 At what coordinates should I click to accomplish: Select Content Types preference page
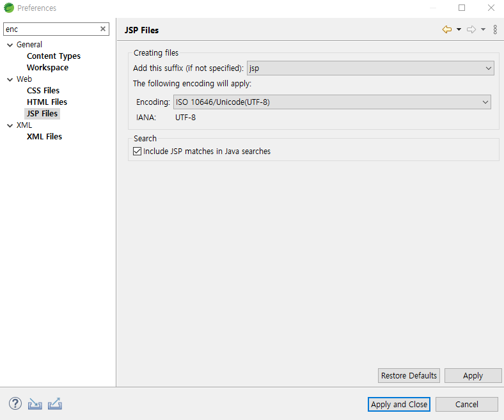click(x=54, y=56)
